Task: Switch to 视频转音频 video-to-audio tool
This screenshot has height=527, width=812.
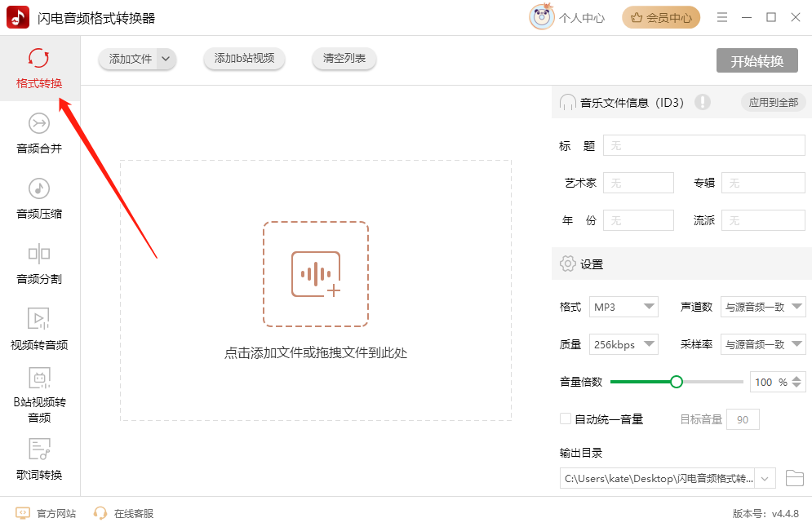Action: (x=39, y=329)
